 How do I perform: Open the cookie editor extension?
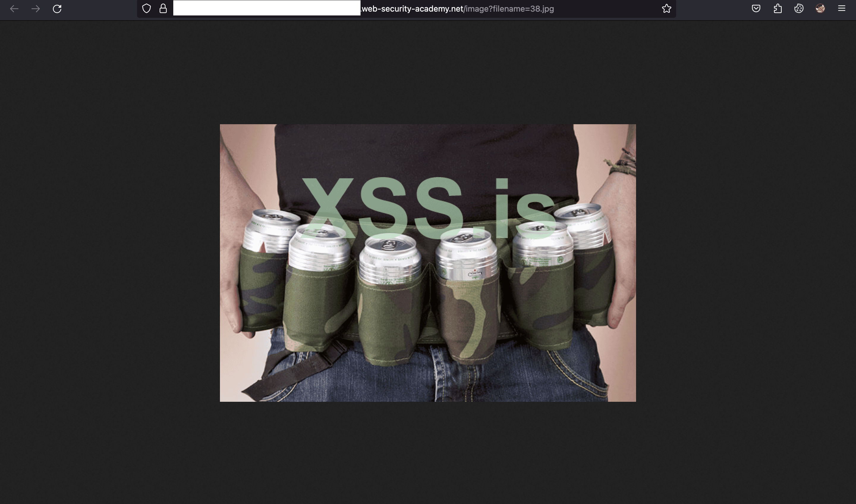pyautogui.click(x=799, y=9)
